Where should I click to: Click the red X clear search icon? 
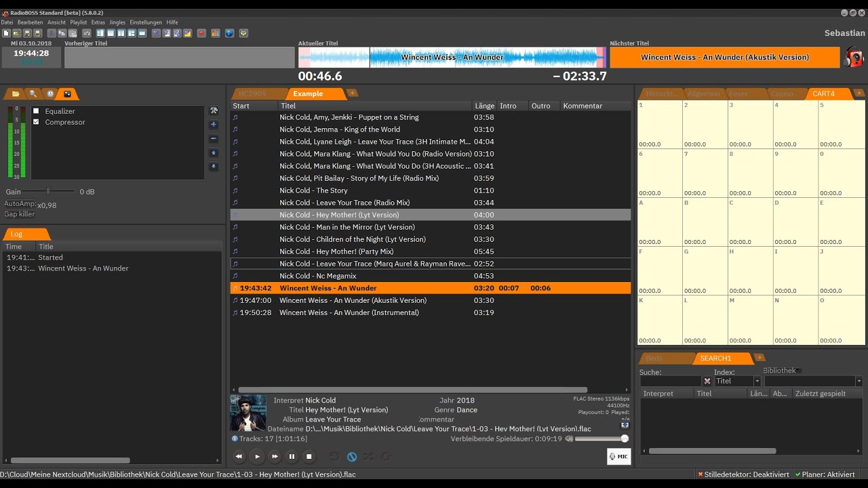pos(707,382)
